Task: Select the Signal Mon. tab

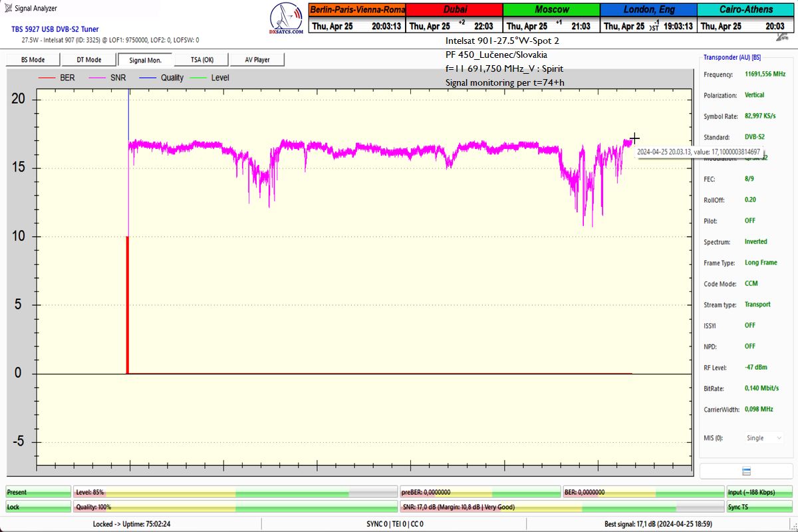Action: pos(146,60)
